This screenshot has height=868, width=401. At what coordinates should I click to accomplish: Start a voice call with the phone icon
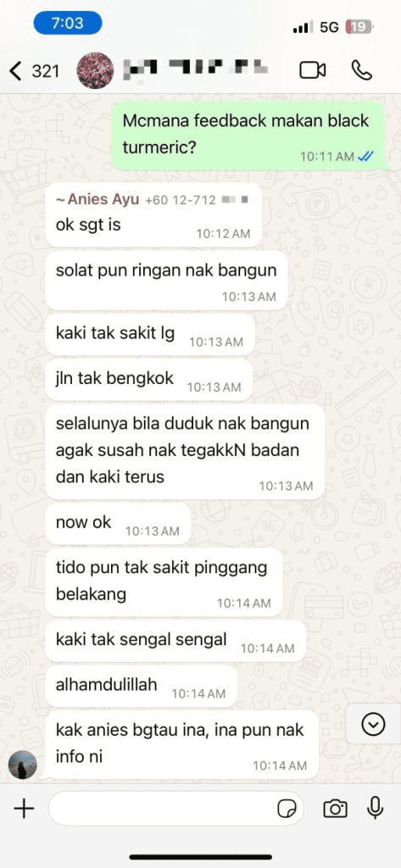(x=362, y=70)
